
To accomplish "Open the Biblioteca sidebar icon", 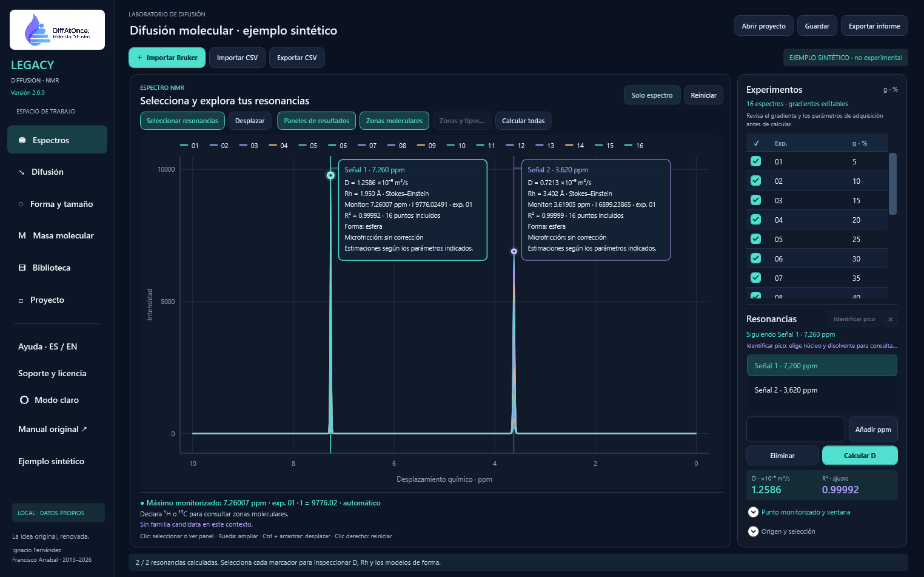I will pos(22,268).
